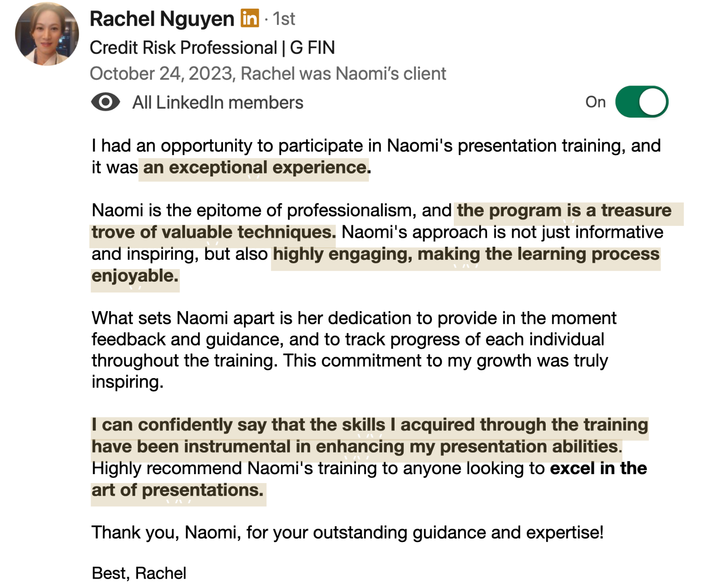
Task: Select the All LinkedIn members label
Action: click(218, 102)
